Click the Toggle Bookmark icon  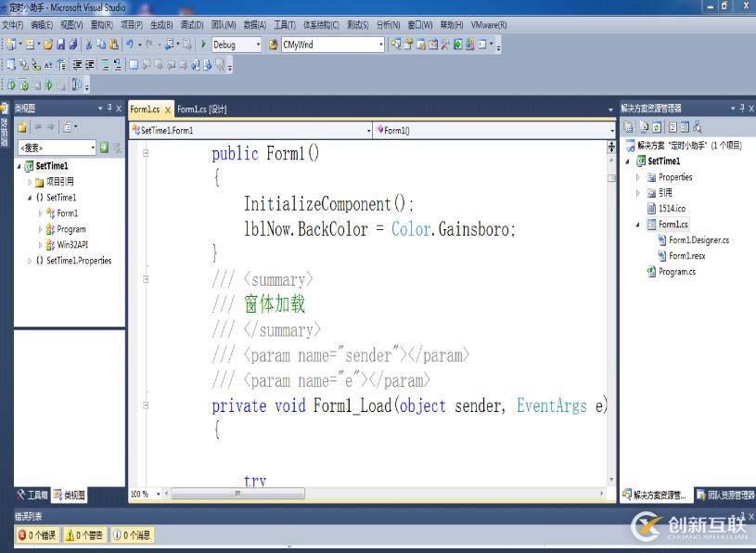point(134,65)
